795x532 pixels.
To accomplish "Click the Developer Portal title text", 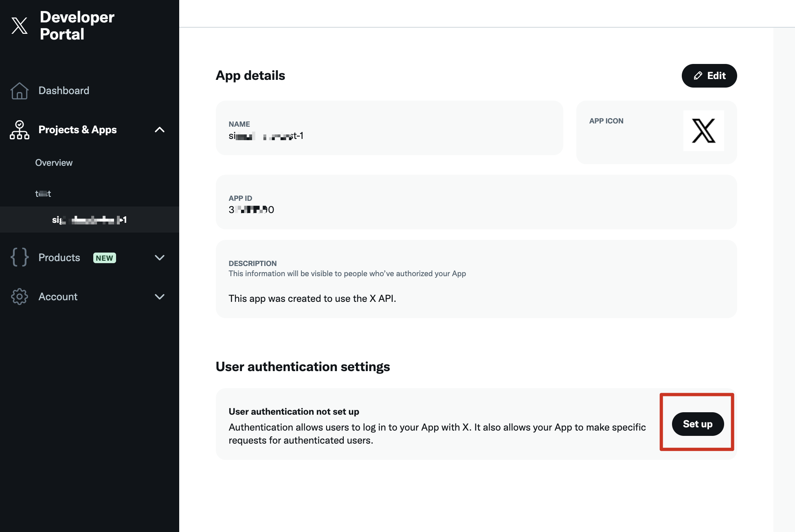I will click(77, 26).
